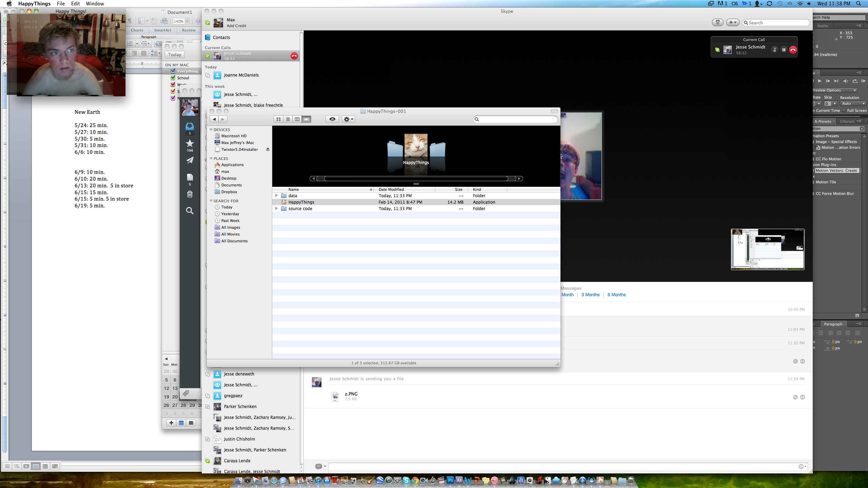Eject the Twixtor5.04Installer volume
The width and height of the screenshot is (868, 488).
[268, 149]
